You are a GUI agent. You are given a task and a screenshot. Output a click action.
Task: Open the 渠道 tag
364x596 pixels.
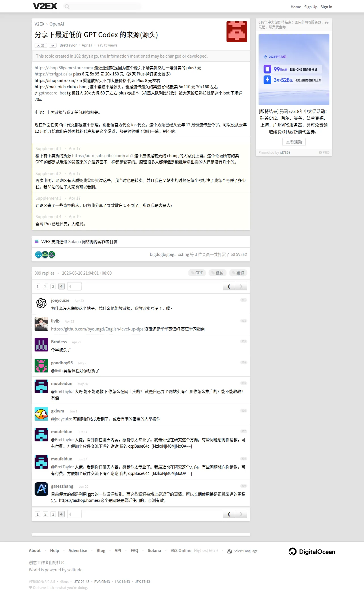point(238,273)
